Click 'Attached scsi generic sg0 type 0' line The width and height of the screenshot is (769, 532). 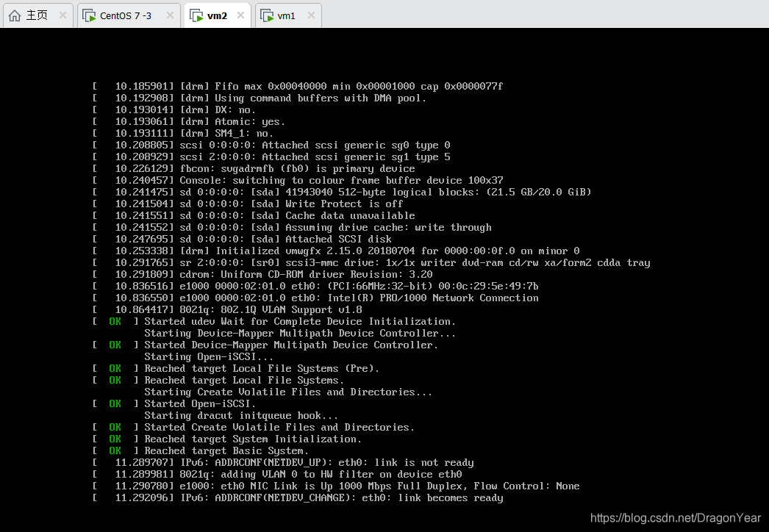(272, 145)
